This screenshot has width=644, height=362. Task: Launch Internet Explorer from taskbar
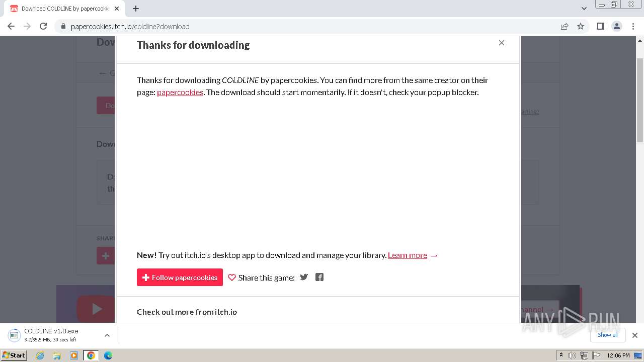40,355
